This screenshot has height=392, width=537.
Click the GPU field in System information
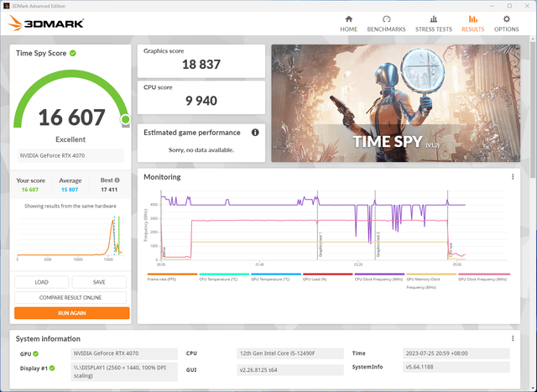pyautogui.click(x=124, y=353)
